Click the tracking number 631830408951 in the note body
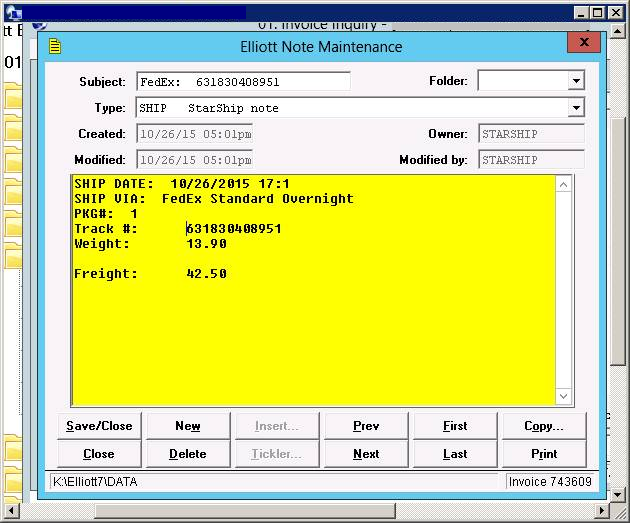 234,229
